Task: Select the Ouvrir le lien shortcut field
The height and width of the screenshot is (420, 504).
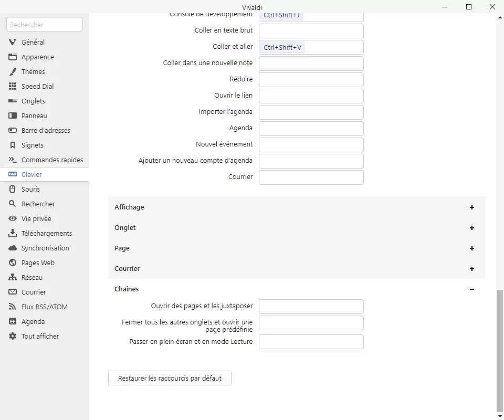Action: point(311,96)
